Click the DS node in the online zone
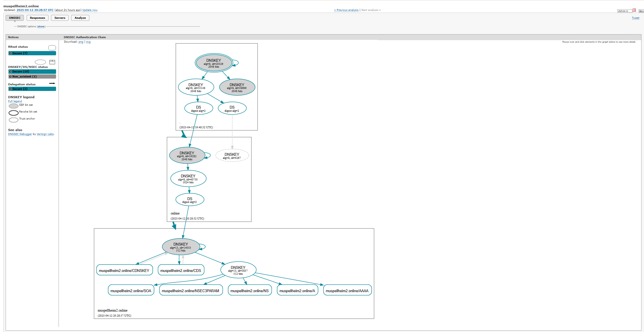This screenshot has height=332, width=644. tap(190, 200)
